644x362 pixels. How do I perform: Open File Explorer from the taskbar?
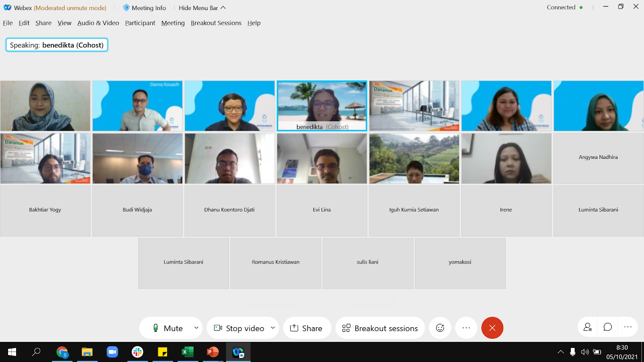tap(87, 352)
